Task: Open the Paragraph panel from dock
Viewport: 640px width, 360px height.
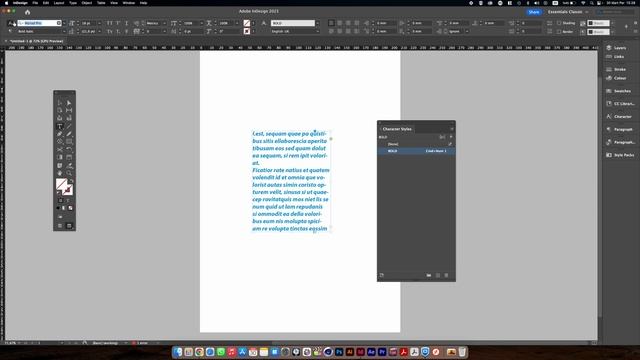Action: coord(620,129)
